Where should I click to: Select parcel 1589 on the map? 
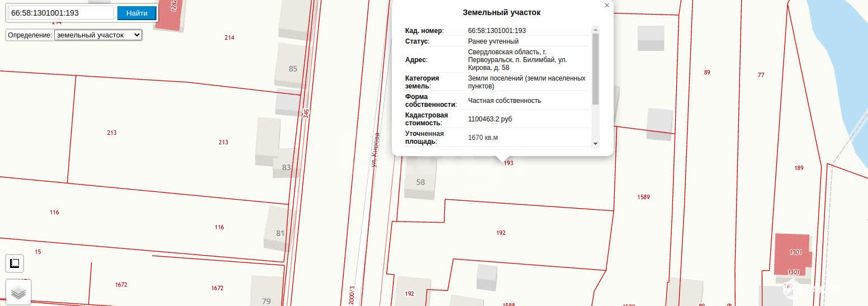(x=643, y=197)
